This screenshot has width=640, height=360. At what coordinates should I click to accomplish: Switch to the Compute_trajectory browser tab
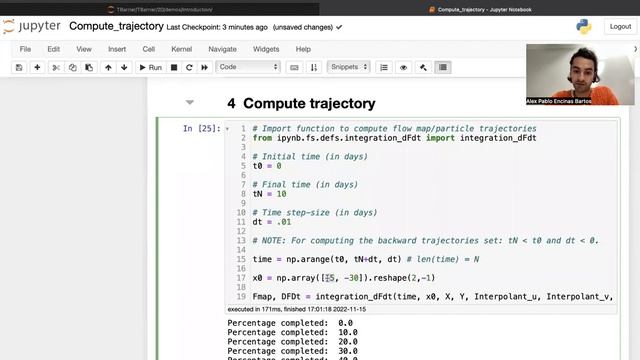480,9
